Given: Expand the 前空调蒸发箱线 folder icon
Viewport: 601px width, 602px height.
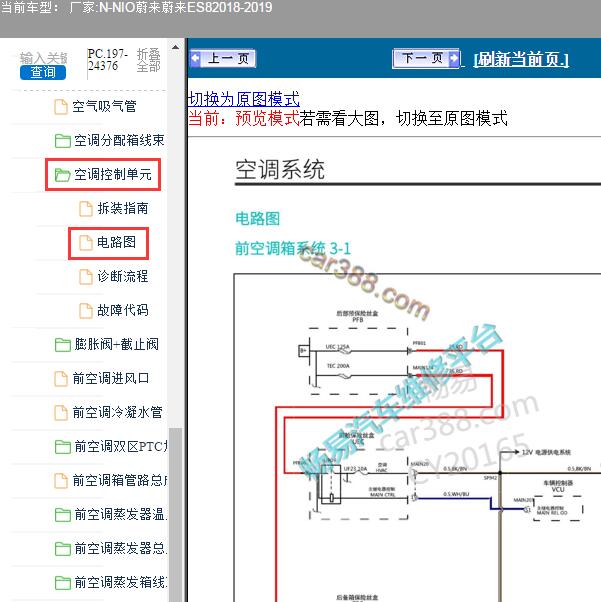Looking at the screenshot, I should 62,583.
